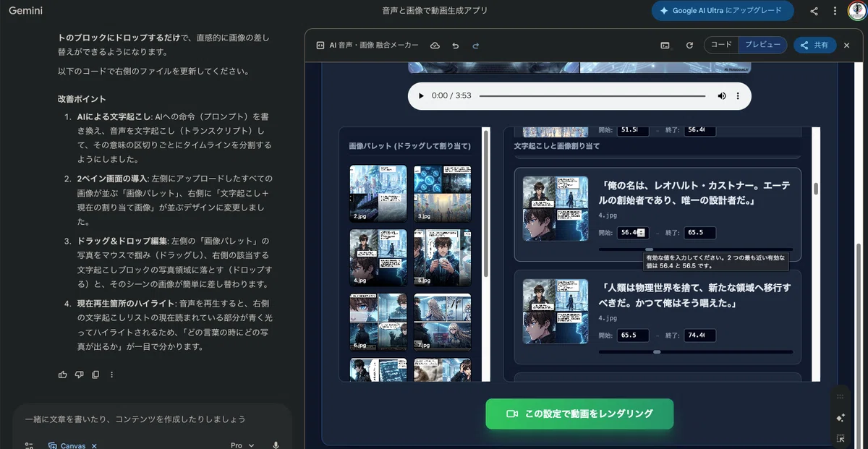Click the 文字起こしと画像割り当て heading
This screenshot has height=449, width=868.
(x=557, y=146)
